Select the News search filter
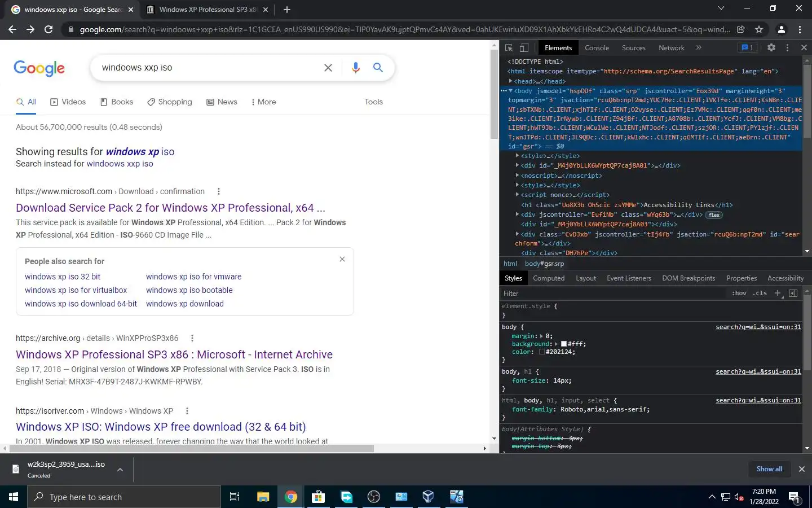 (x=222, y=102)
